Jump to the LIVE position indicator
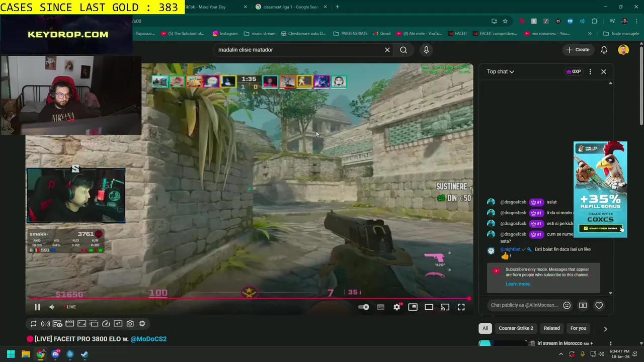 69,307
